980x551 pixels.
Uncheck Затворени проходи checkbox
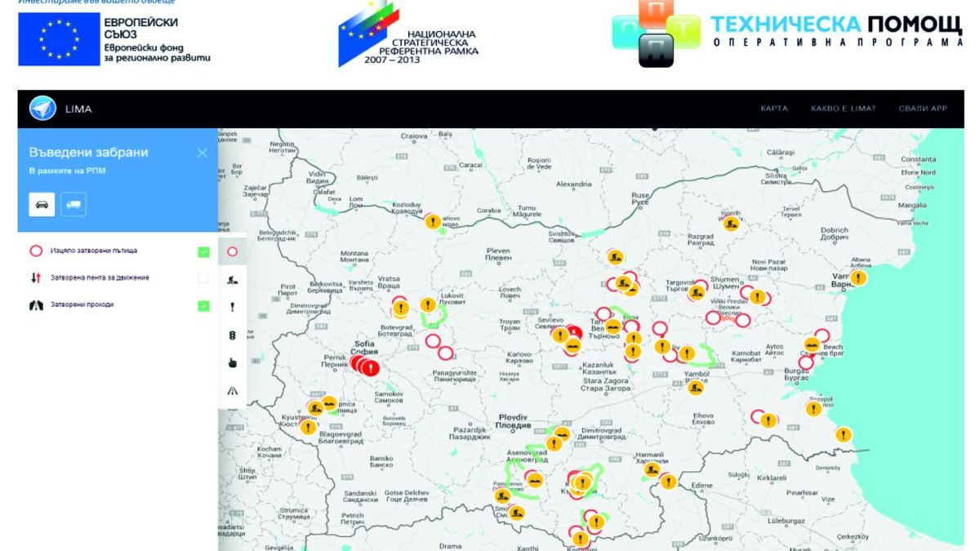pyautogui.click(x=203, y=305)
